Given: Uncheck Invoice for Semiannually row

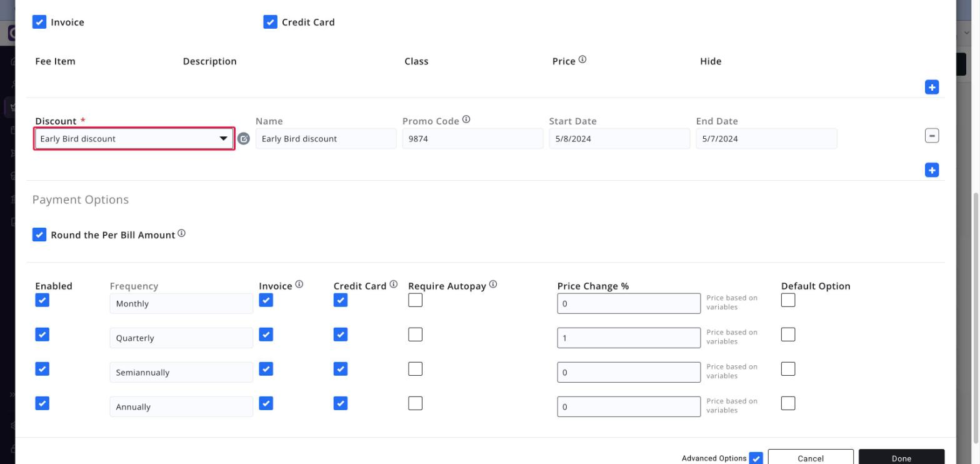Looking at the screenshot, I should coord(266,369).
